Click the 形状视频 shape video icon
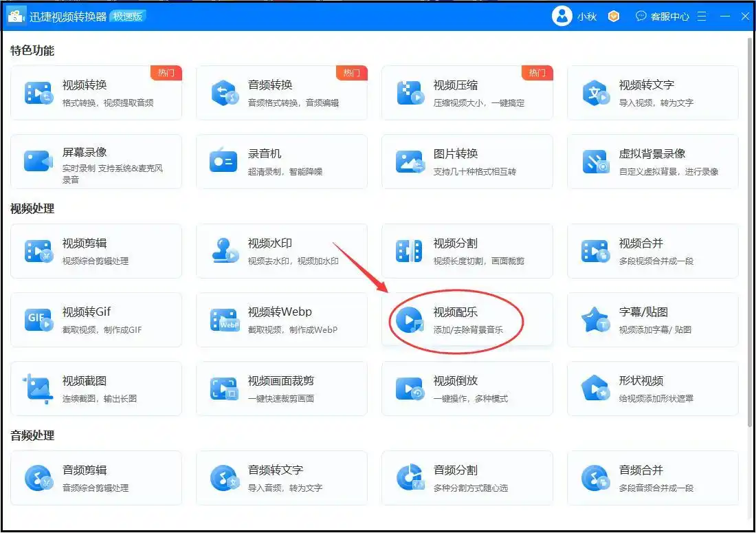756x533 pixels. [595, 389]
